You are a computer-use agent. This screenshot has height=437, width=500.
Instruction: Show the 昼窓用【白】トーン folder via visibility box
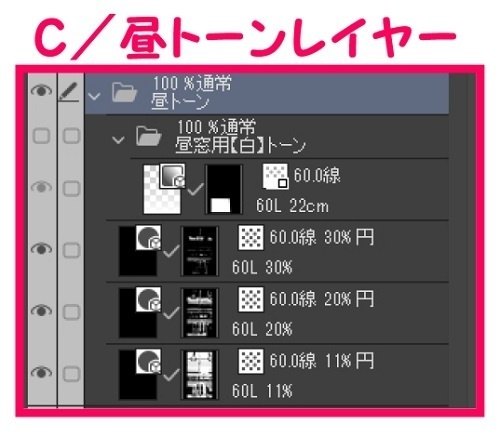tap(42, 136)
